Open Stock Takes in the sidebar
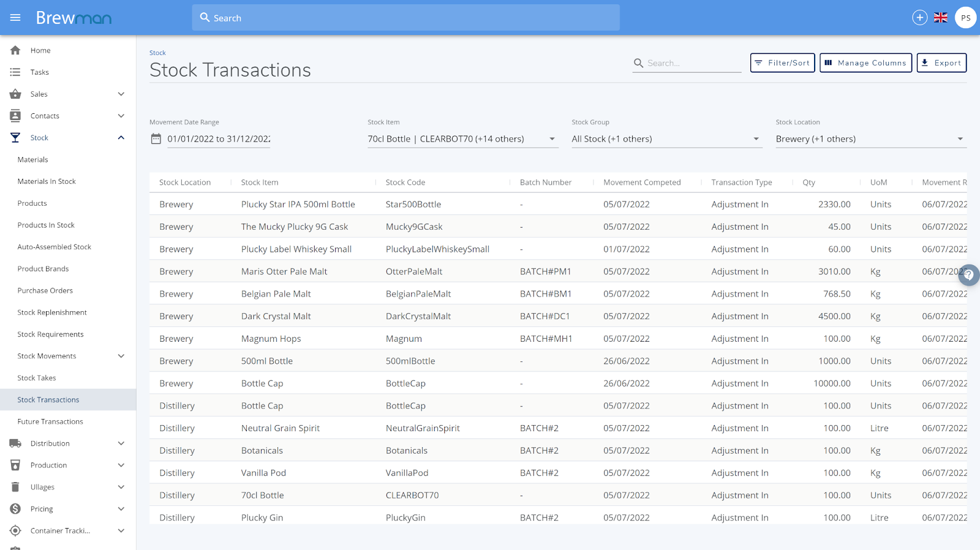This screenshot has width=980, height=550. point(37,378)
